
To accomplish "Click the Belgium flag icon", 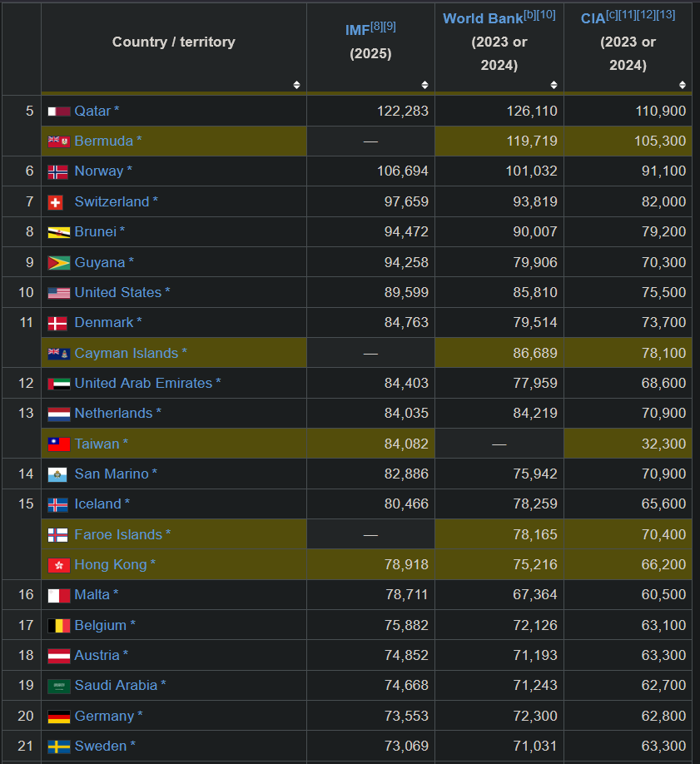I will (59, 626).
